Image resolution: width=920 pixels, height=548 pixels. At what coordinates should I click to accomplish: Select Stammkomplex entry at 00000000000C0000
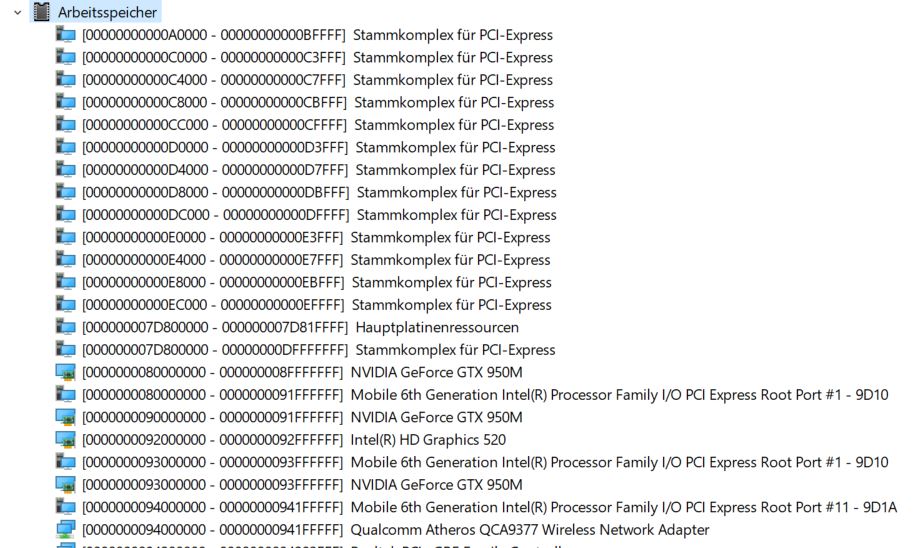[317, 57]
